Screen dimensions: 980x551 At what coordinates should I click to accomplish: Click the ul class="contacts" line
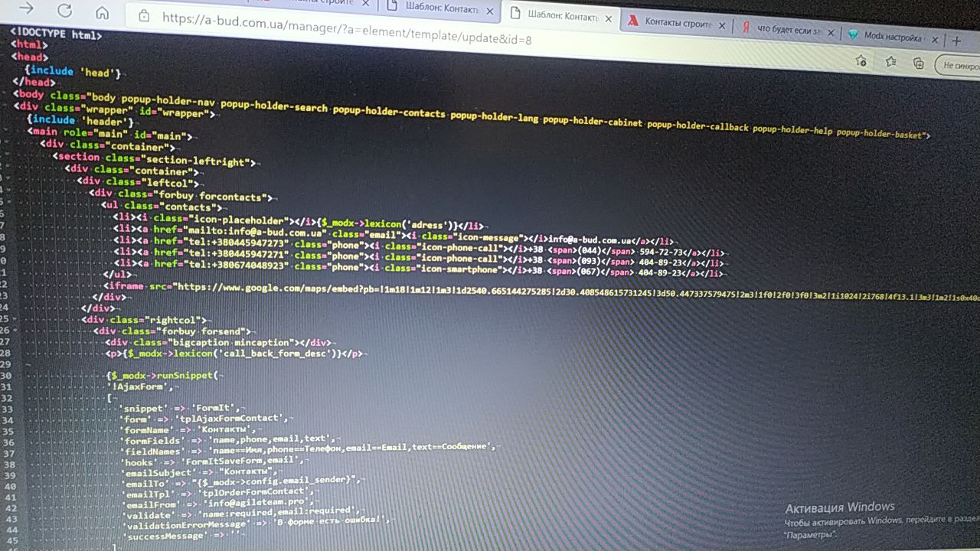click(x=161, y=206)
